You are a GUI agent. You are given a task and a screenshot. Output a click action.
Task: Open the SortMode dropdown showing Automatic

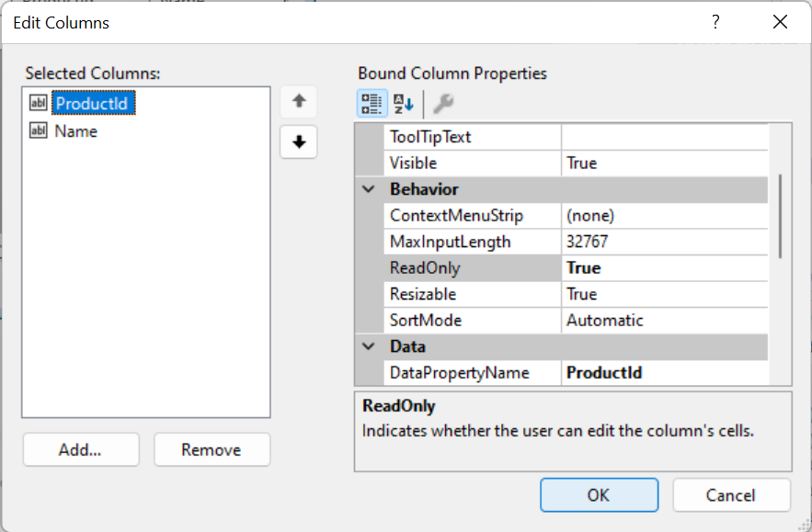tap(644, 320)
